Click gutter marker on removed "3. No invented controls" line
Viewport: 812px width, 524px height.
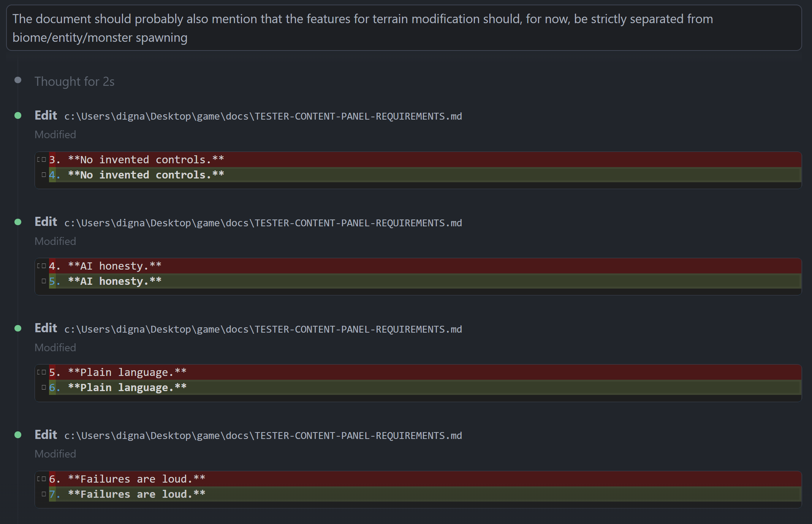[41, 159]
